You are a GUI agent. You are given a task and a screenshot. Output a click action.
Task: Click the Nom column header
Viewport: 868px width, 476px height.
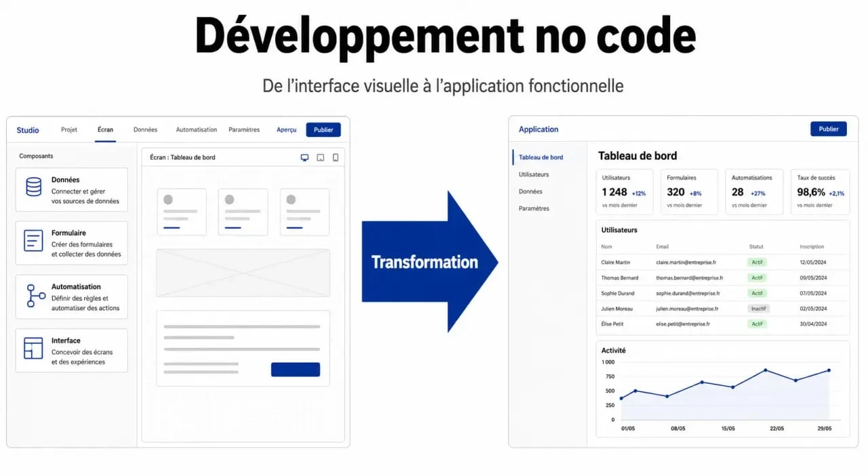tap(606, 247)
